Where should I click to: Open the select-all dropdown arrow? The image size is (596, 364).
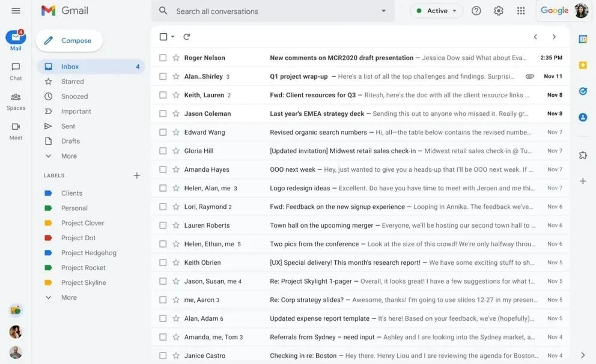[x=172, y=37]
